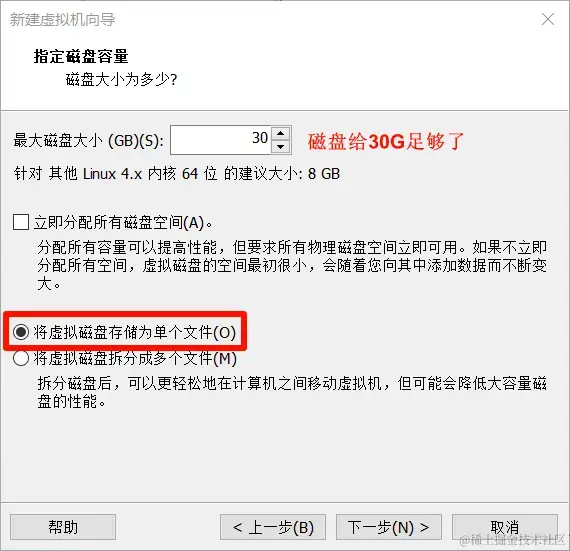Screen dimensions: 570x551
Task: Click the 最大磁盘大小 (GB)(S) label
Action: coord(88,141)
